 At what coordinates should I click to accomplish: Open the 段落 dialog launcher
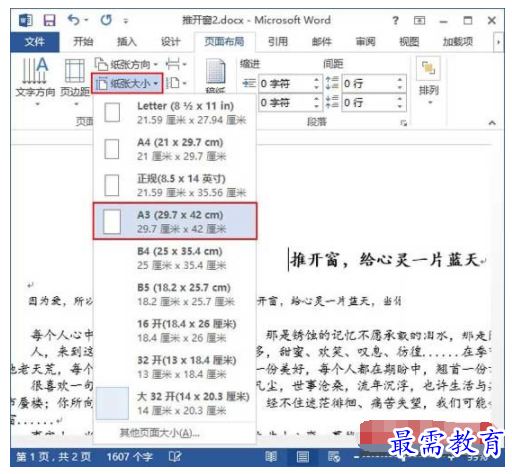click(404, 123)
